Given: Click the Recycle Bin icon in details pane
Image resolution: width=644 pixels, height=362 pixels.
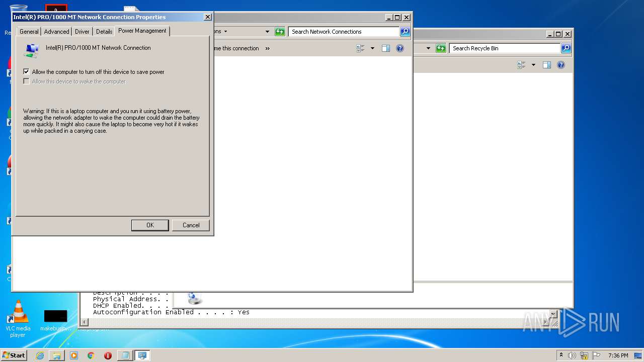Looking at the screenshot, I should (x=194, y=298).
